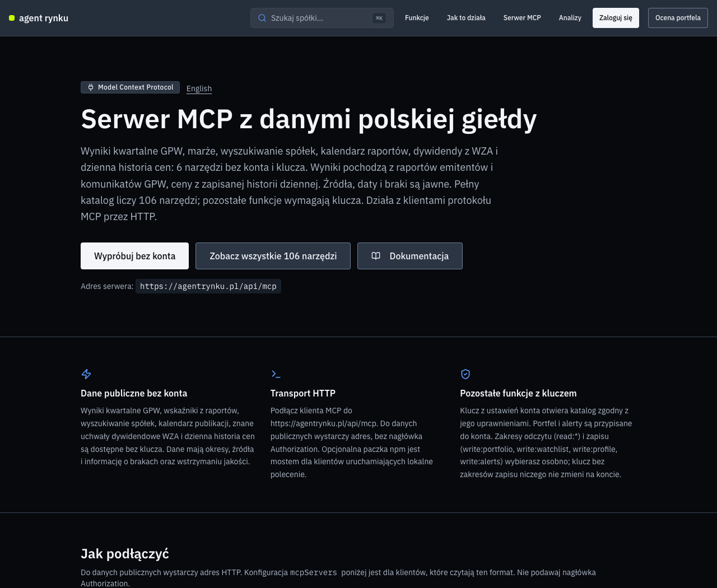Click the mcpServers code text
Screen dimensions: 717x588
point(314,573)
